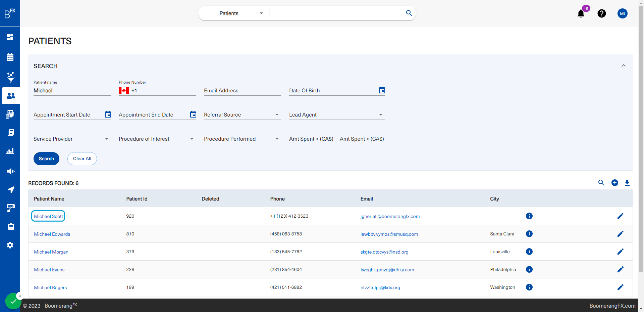
Task: Click the top bar search magnifier icon
Action: pyautogui.click(x=409, y=13)
